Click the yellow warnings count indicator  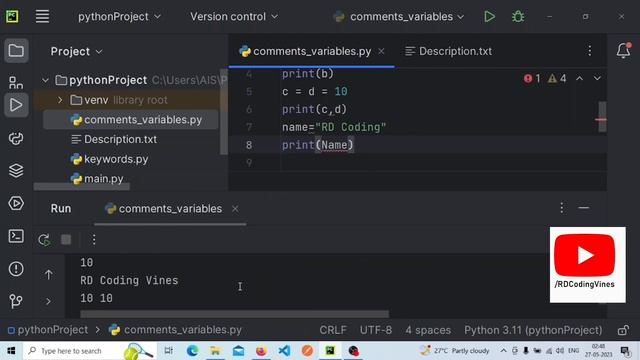[x=557, y=78]
